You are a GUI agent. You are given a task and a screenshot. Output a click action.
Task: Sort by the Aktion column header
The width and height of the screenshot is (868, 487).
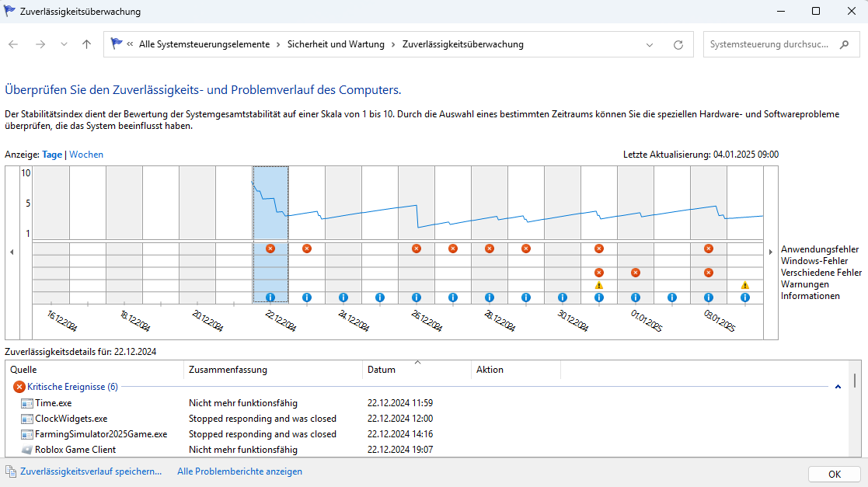point(516,370)
